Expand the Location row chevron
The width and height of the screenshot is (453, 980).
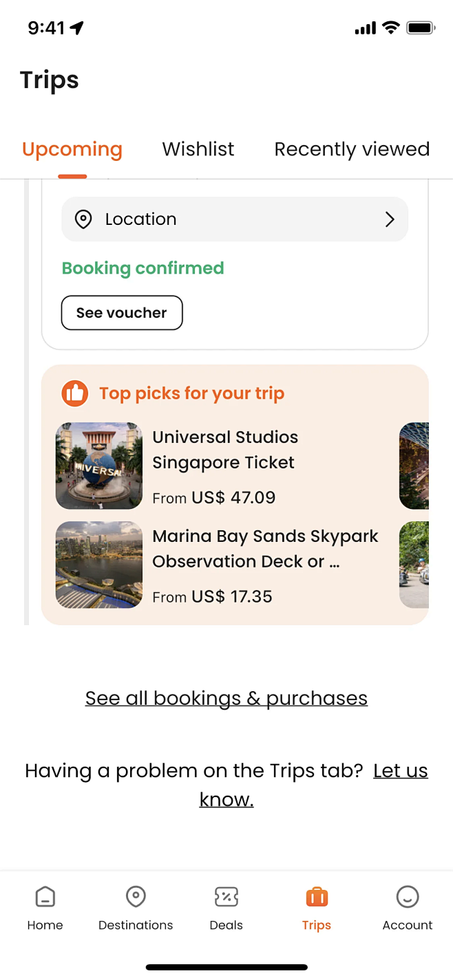pos(390,219)
